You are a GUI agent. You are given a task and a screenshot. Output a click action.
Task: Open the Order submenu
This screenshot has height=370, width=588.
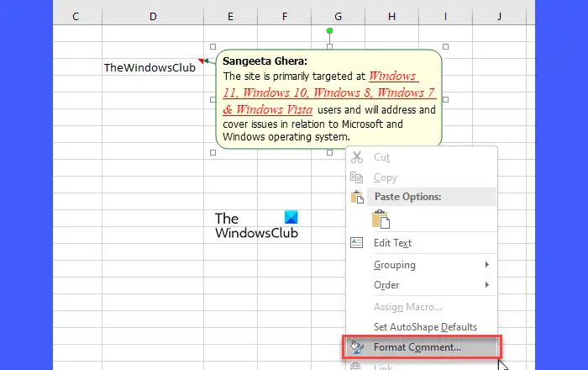422,285
